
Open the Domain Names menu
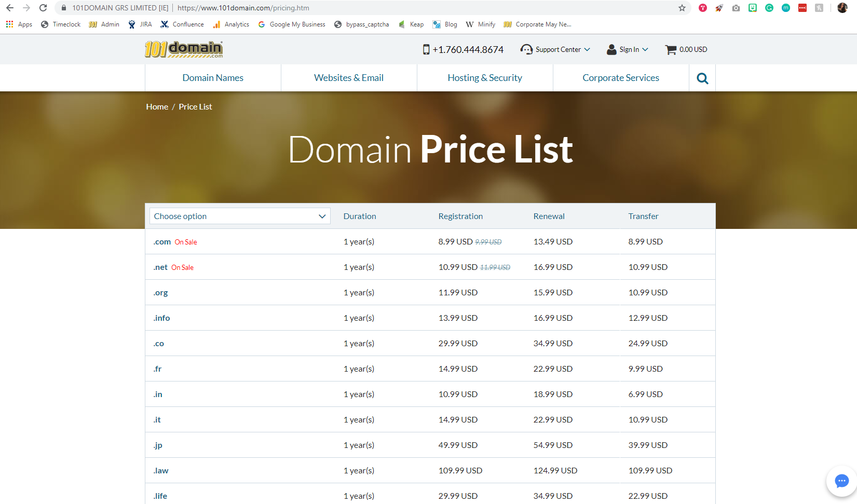(213, 78)
